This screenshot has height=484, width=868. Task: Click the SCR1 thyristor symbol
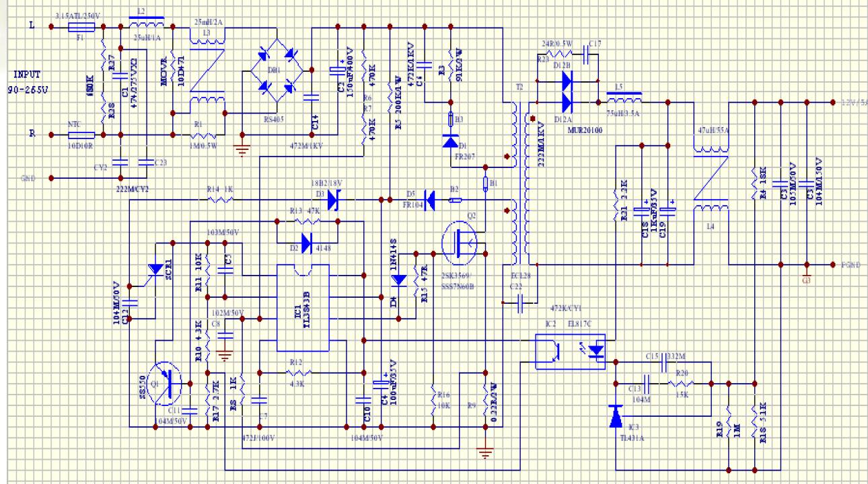coord(156,269)
